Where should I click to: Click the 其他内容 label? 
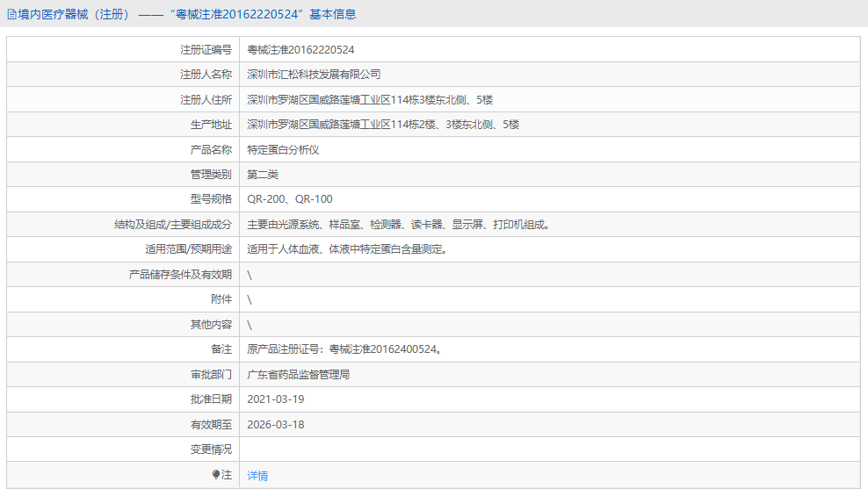coord(211,325)
